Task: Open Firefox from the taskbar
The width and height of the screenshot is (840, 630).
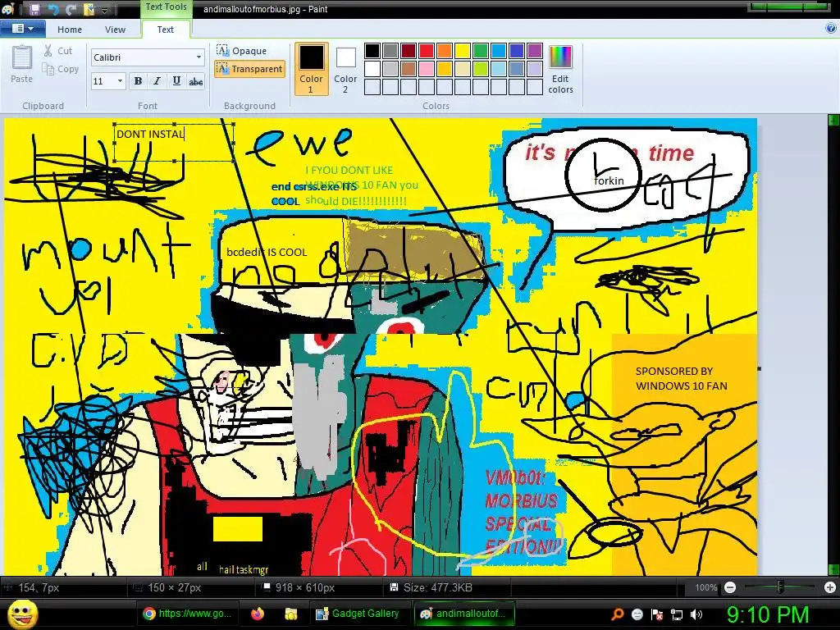Action: pyautogui.click(x=258, y=614)
